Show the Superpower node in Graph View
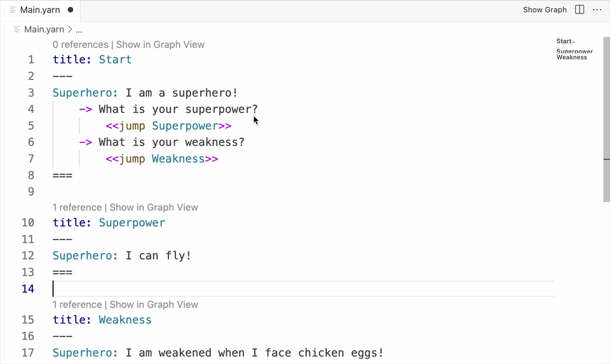610x364 pixels. pyautogui.click(x=154, y=207)
